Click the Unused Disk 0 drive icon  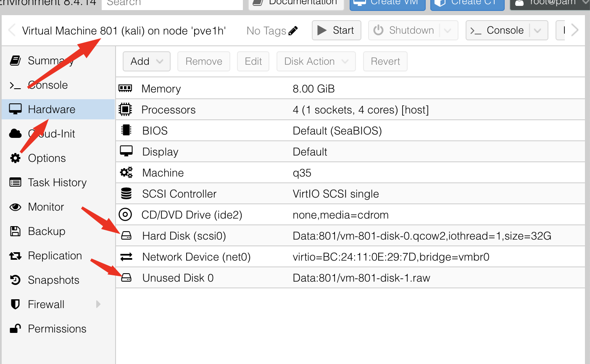click(x=126, y=278)
